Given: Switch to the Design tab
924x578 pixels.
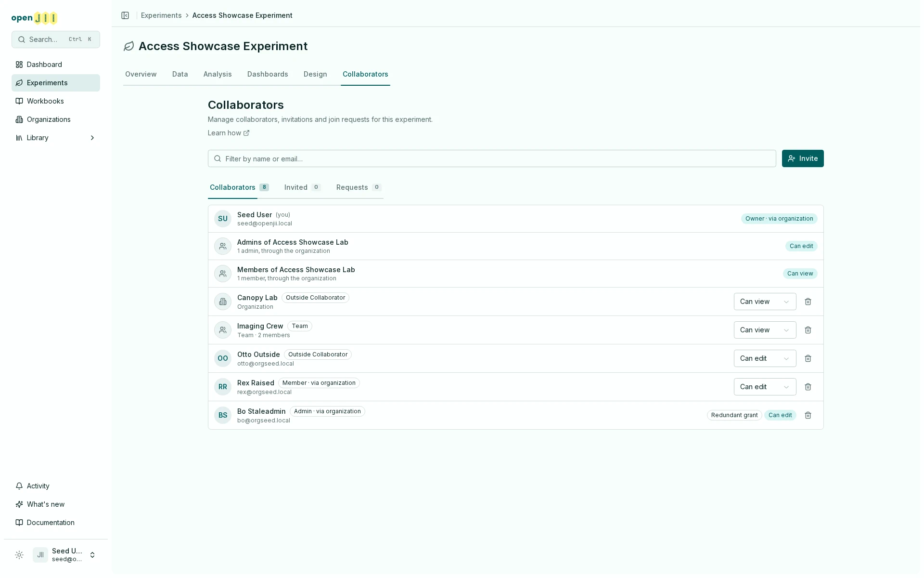Looking at the screenshot, I should pos(315,74).
